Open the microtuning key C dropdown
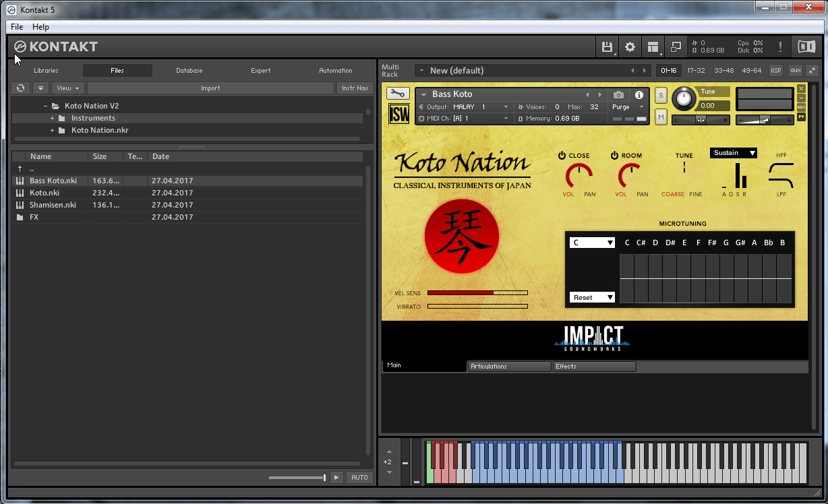The width and height of the screenshot is (828, 504). 592,243
